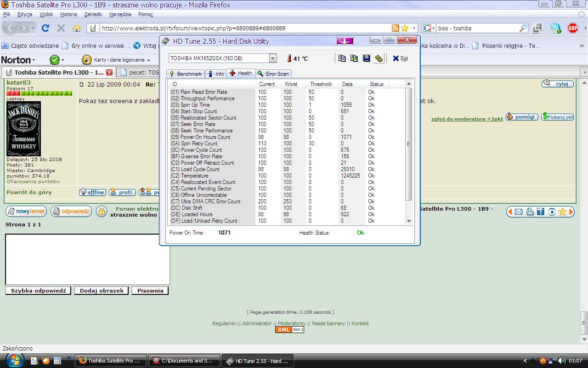Click the purple download arrow in HD Tune title bar
This screenshot has width=588, height=368.
click(345, 41)
